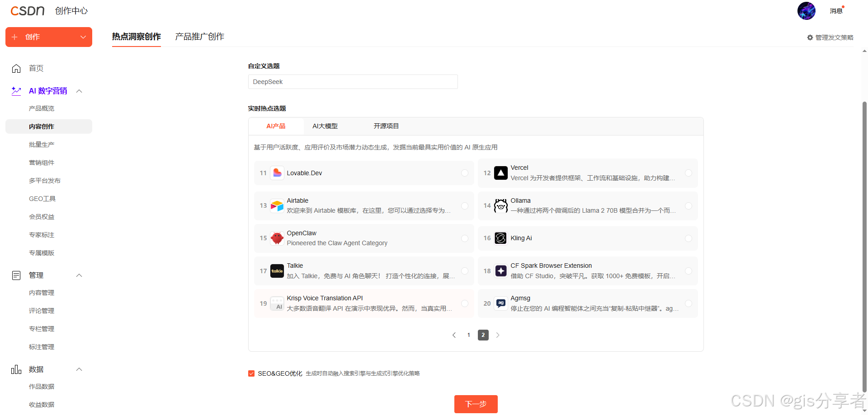Select the CF Spark Browser Extension radio

tap(689, 271)
